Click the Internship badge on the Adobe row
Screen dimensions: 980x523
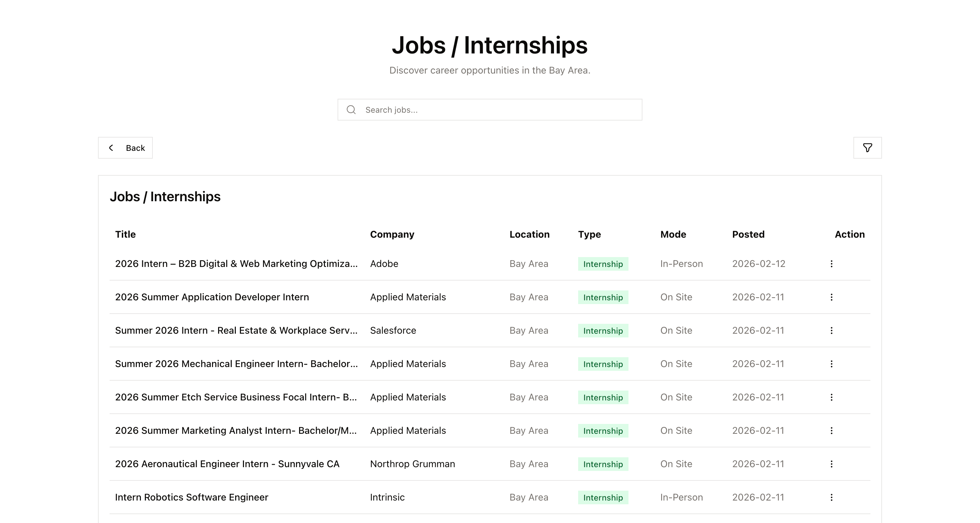pyautogui.click(x=603, y=264)
